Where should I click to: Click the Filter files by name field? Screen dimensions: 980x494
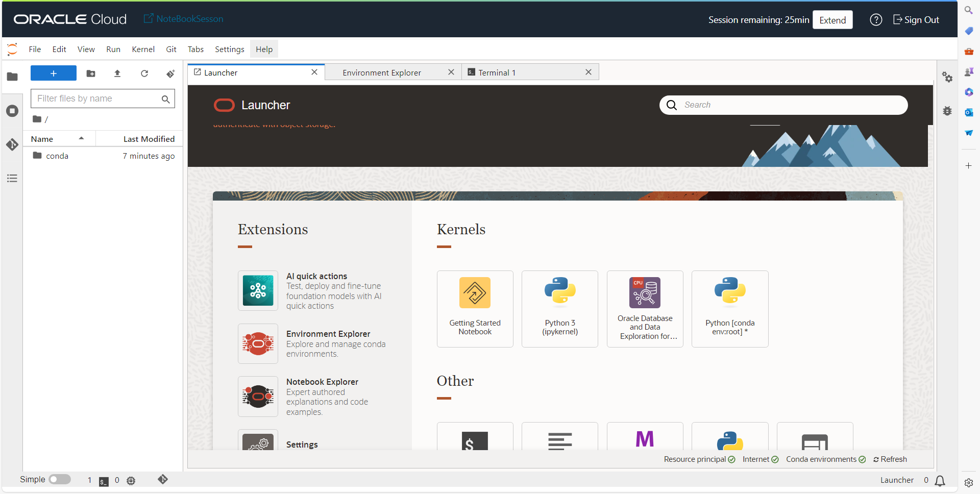click(103, 98)
